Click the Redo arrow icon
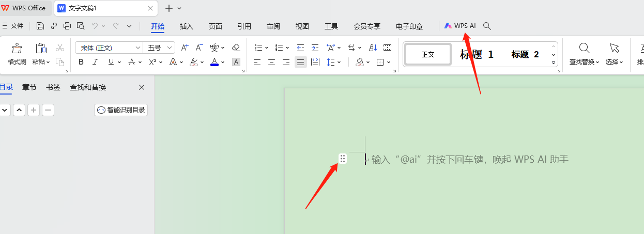The height and width of the screenshot is (234, 644). coord(116,26)
